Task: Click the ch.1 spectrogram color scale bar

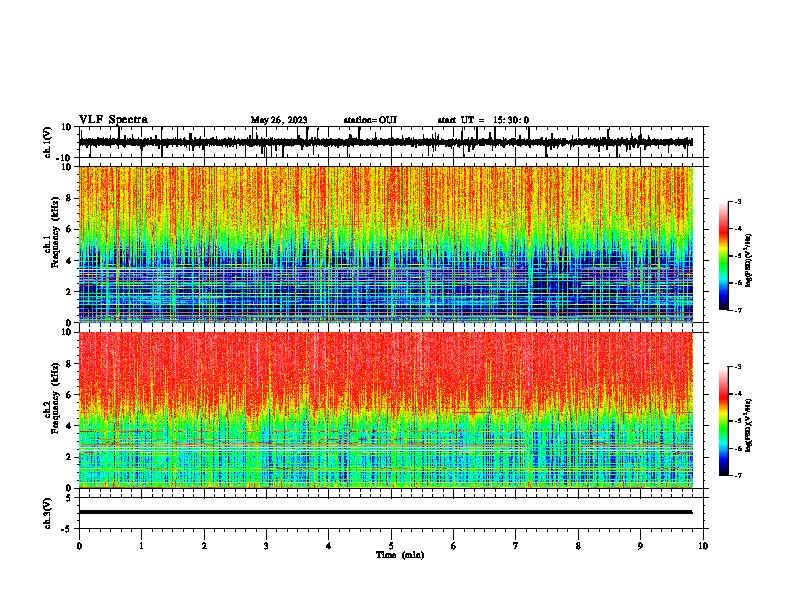Action: click(724, 256)
